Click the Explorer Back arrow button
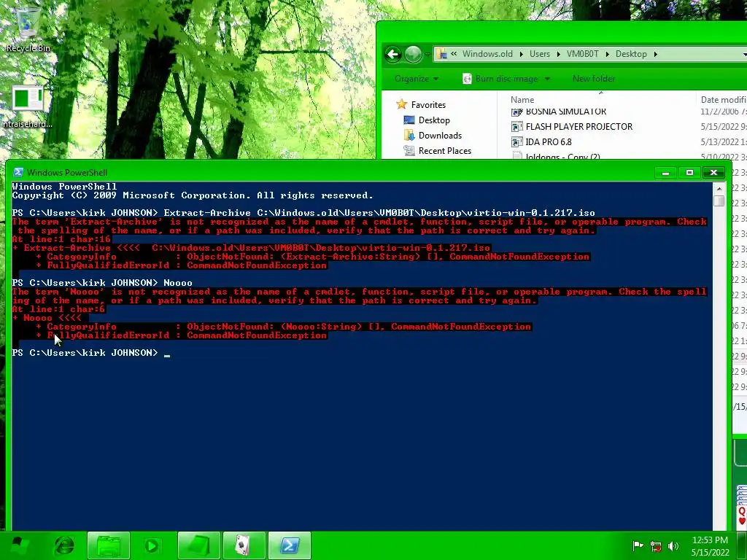The width and height of the screenshot is (747, 560). 393,54
